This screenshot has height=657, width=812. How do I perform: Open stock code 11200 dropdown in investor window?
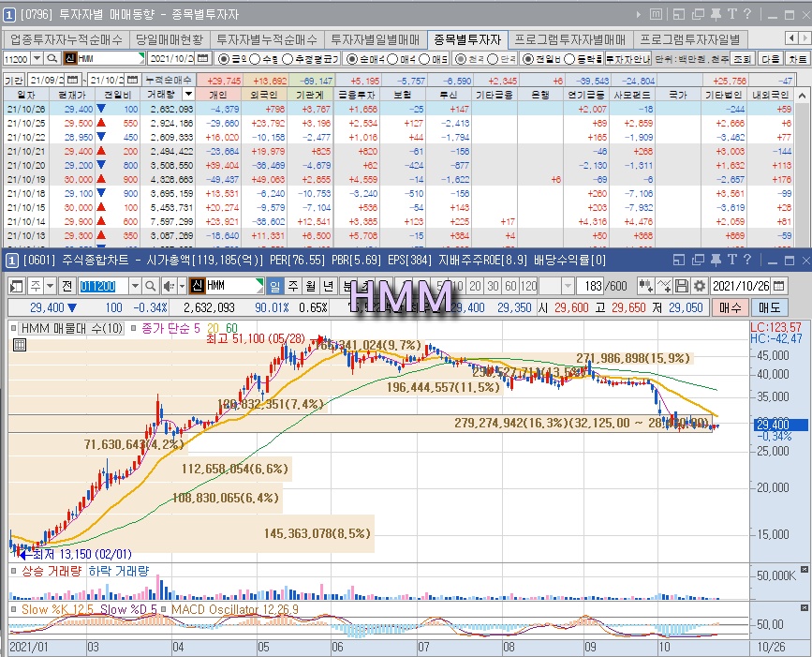(x=37, y=58)
